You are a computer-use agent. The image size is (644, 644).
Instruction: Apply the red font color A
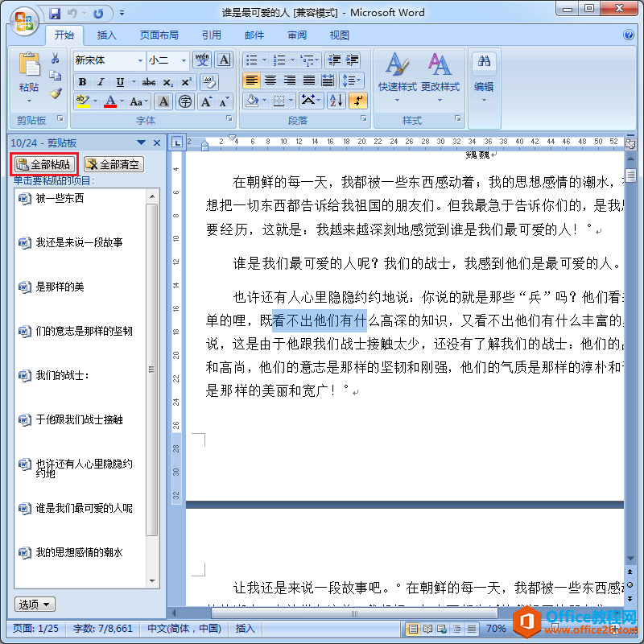click(x=110, y=101)
